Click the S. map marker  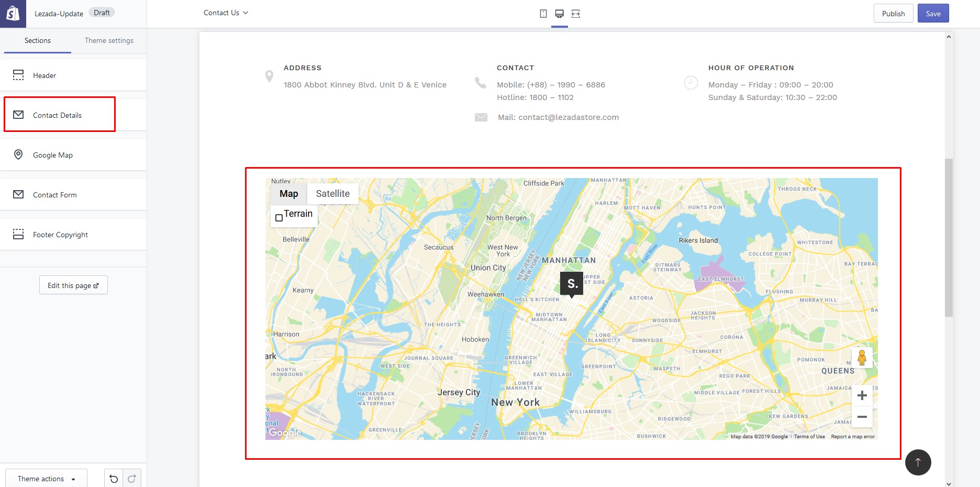pos(572,284)
